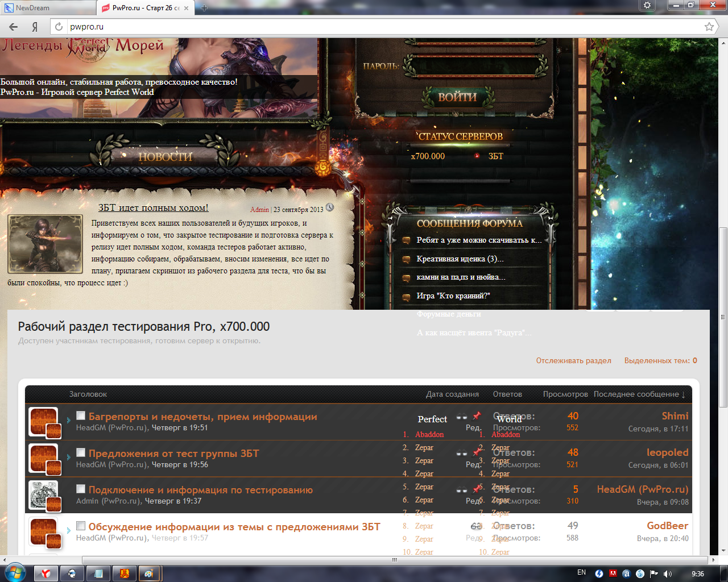
Task: Sort by the Ответов column header
Action: [507, 394]
